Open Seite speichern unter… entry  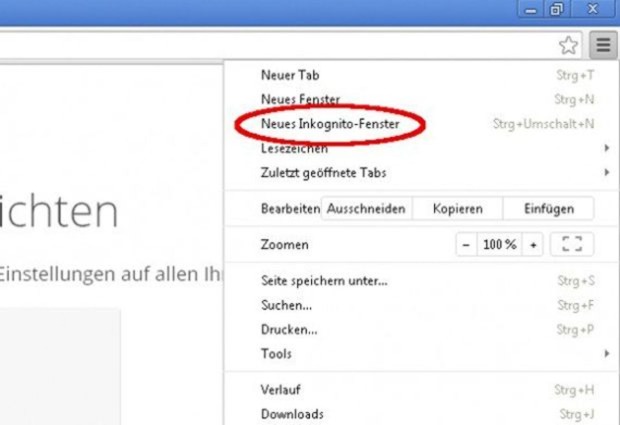(421, 281)
